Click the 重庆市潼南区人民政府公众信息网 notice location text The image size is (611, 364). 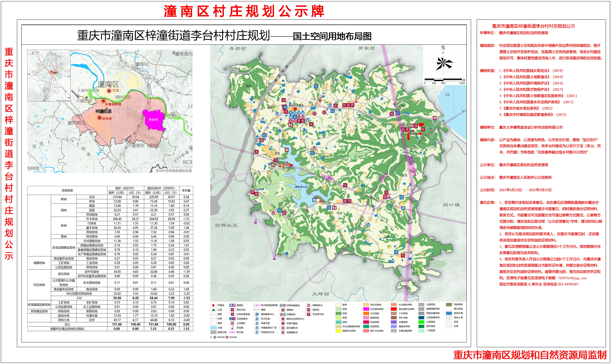(525, 177)
